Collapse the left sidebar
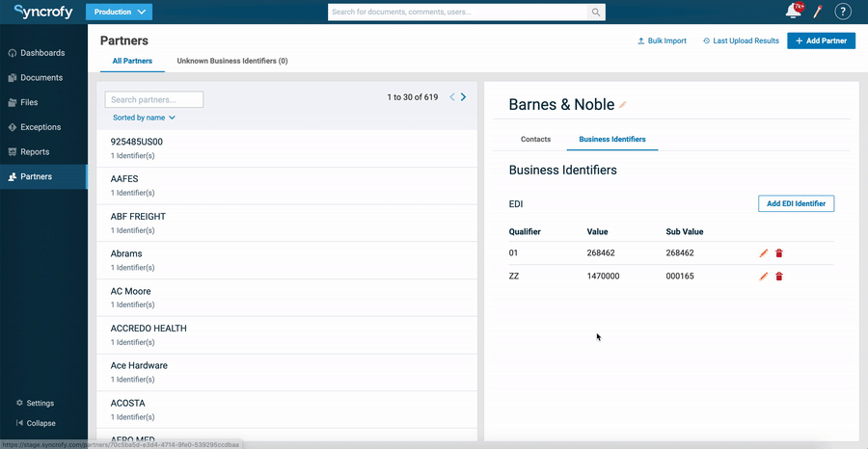The image size is (868, 449). [x=36, y=423]
